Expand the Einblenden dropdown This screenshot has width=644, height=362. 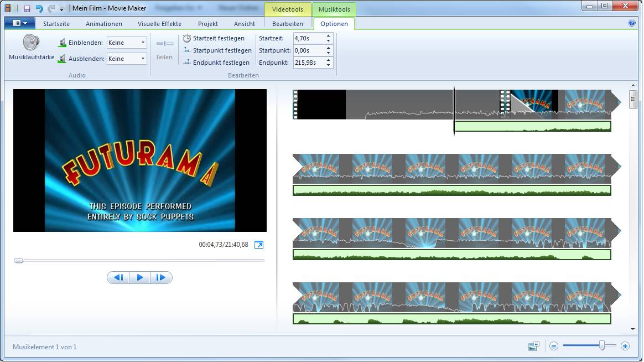(142, 43)
